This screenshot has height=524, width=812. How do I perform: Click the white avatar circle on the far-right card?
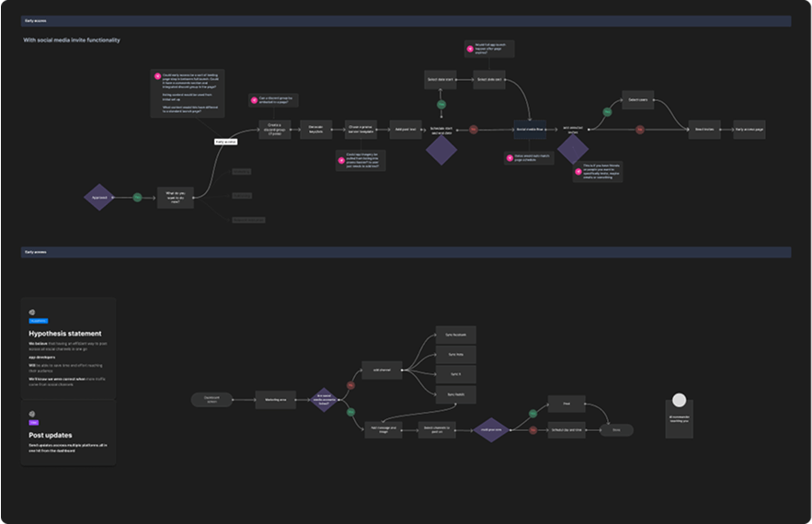[x=679, y=401]
